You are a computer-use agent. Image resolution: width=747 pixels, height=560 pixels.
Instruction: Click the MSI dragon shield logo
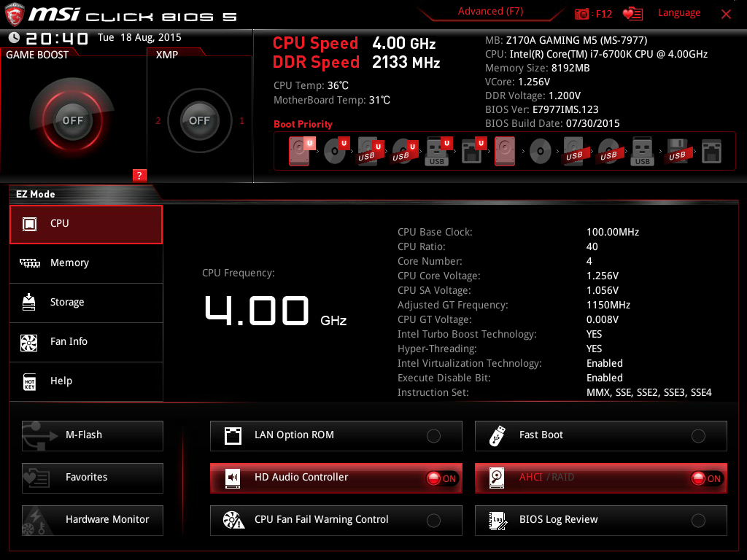coord(15,15)
